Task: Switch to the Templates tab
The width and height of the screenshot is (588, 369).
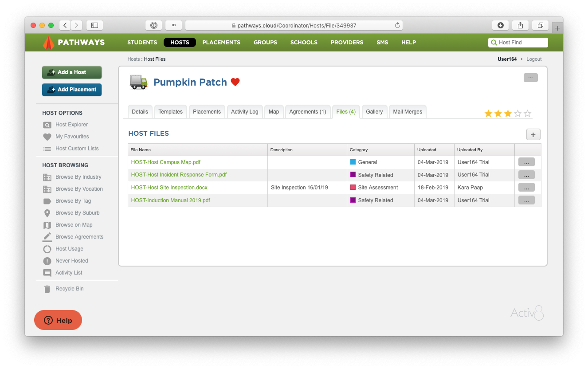Action: point(171,112)
